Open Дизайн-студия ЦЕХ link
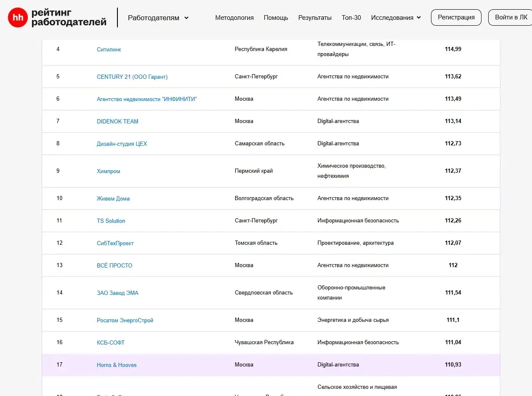This screenshot has height=396, width=532. point(122,144)
